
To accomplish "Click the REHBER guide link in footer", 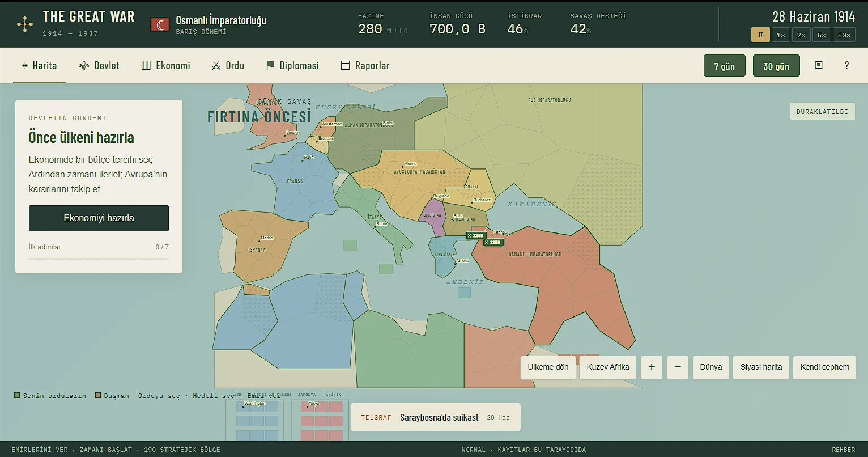I will coord(843,450).
